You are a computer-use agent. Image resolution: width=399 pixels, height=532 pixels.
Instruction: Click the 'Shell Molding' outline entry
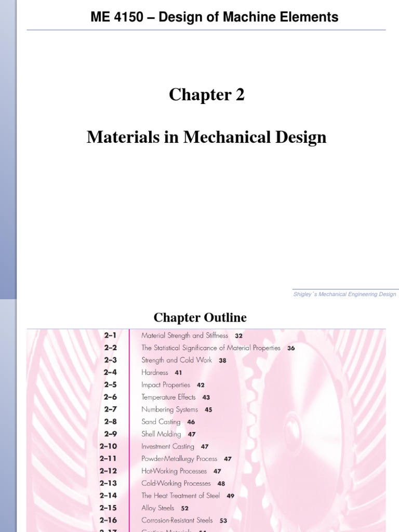coord(161,434)
